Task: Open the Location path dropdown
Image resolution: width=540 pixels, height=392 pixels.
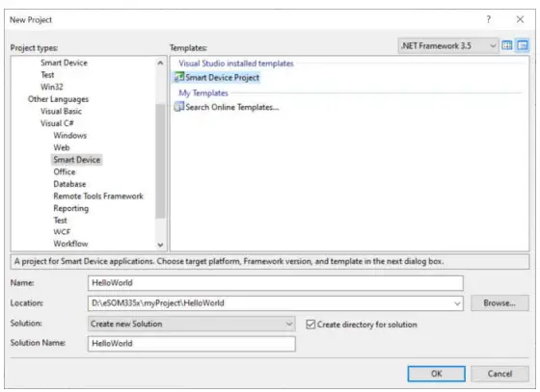Action: tap(457, 303)
